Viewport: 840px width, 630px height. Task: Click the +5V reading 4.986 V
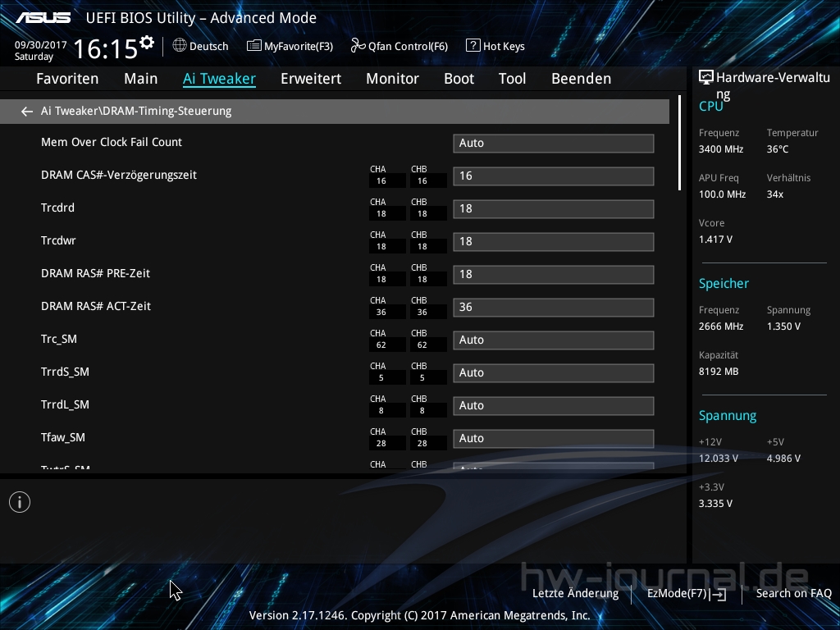pyautogui.click(x=783, y=459)
